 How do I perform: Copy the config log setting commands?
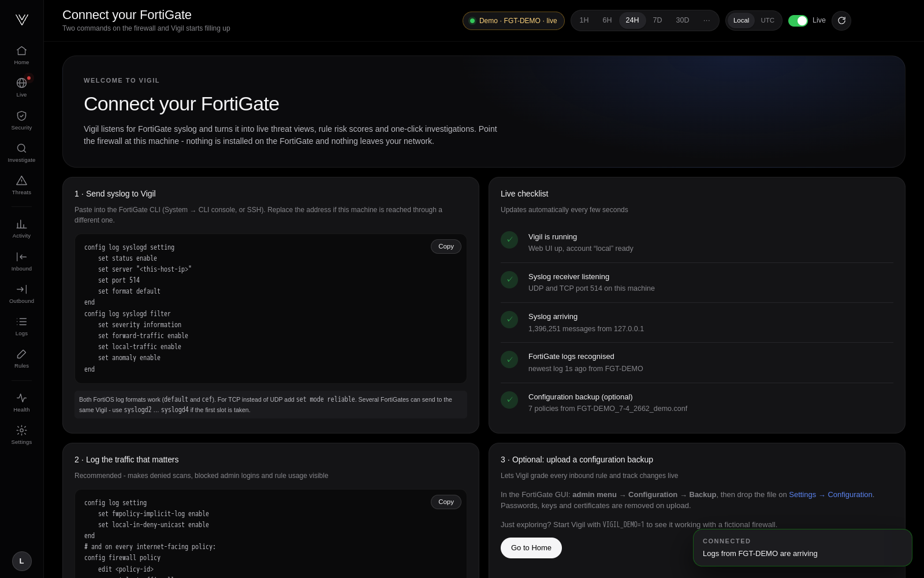point(446,502)
